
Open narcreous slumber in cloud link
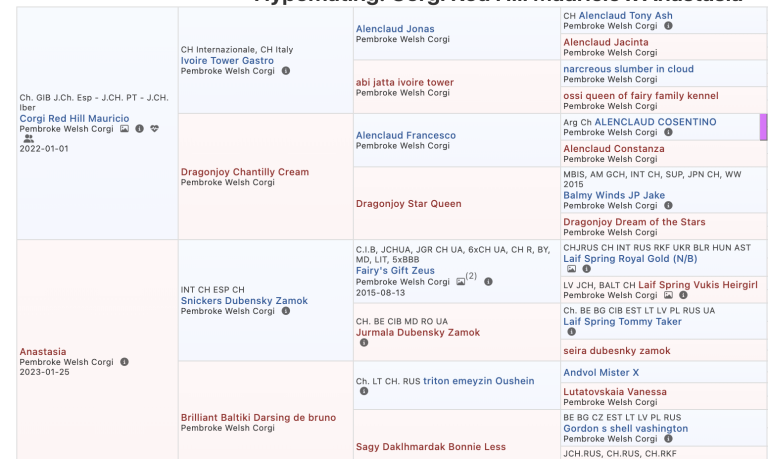628,69
